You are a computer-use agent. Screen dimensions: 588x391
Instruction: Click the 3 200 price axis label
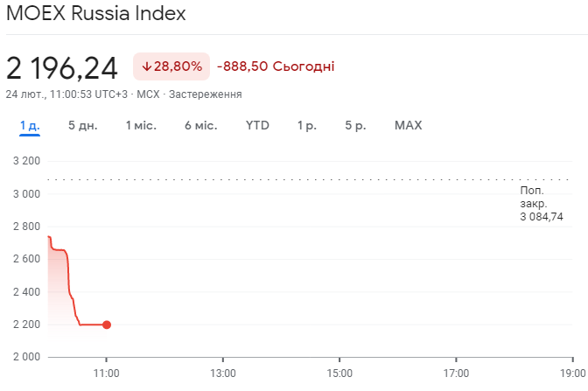click(27, 161)
